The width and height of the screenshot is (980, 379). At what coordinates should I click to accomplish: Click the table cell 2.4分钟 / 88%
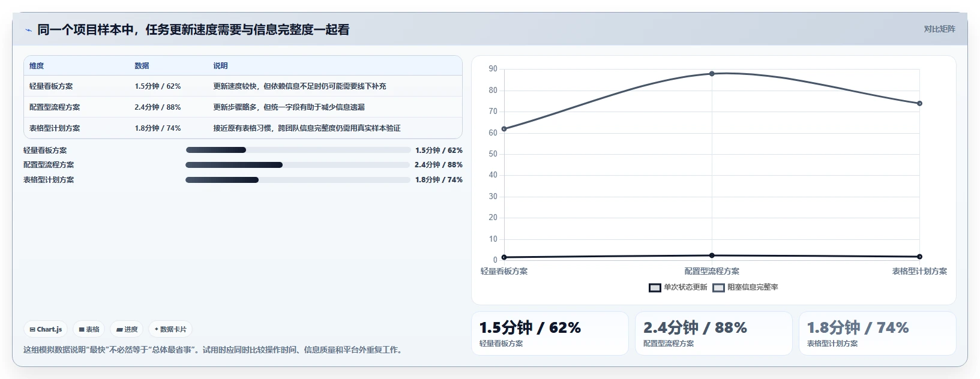tap(158, 107)
